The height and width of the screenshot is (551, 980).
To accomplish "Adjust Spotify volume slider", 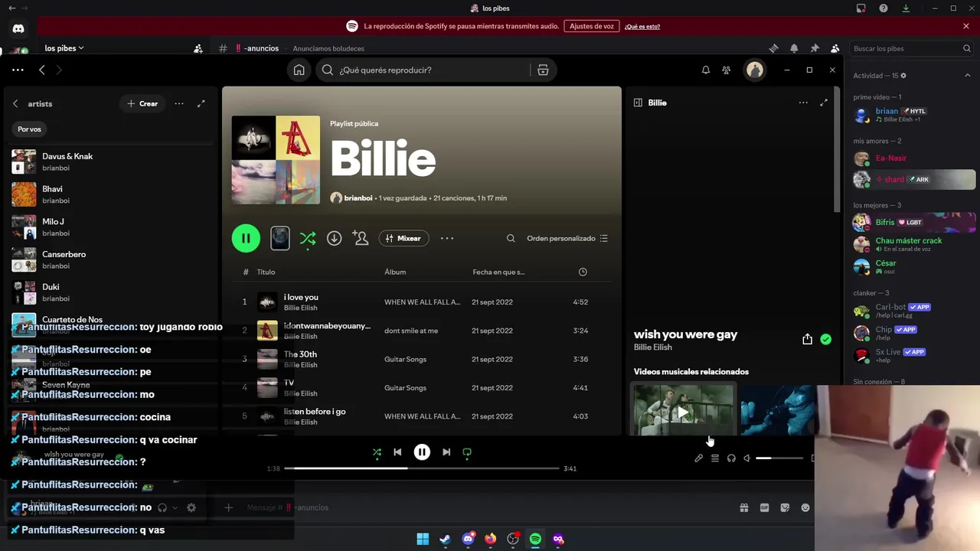I will [x=779, y=458].
